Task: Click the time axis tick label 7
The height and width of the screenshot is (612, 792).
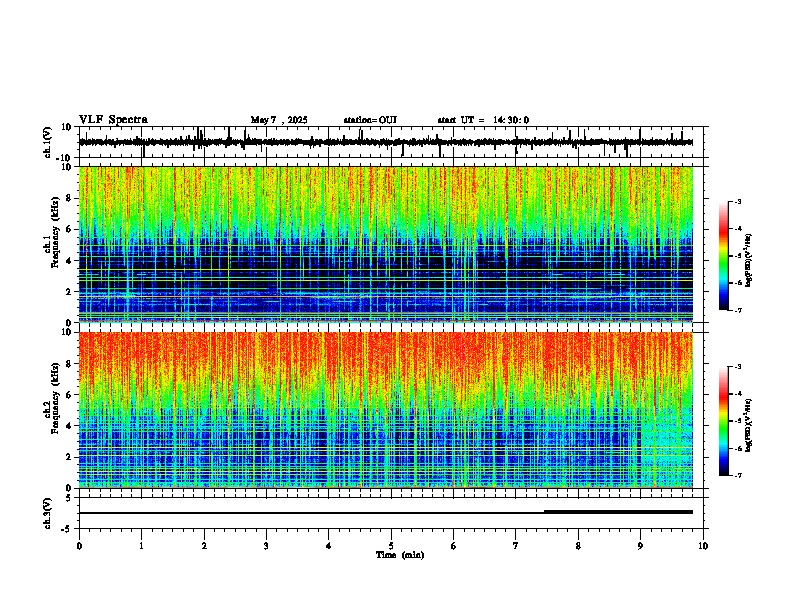Action: pos(516,546)
